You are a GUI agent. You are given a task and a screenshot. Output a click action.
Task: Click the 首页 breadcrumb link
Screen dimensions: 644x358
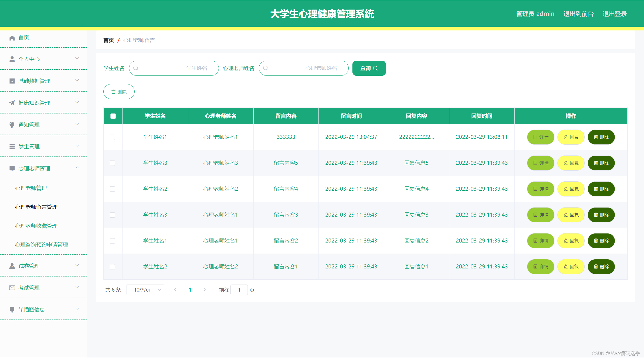pyautogui.click(x=109, y=40)
